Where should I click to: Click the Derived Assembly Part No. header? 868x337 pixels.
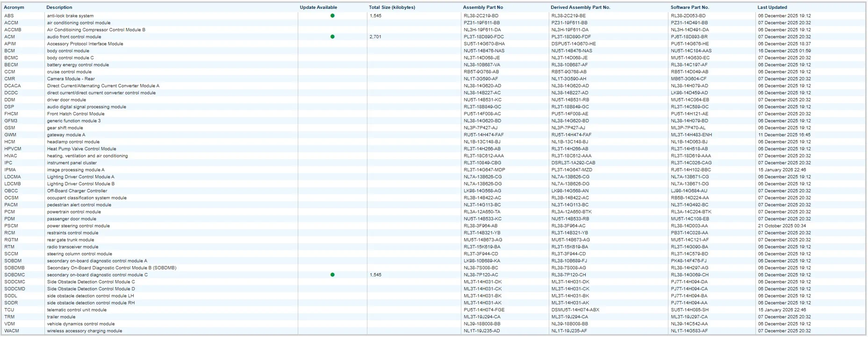pos(580,7)
